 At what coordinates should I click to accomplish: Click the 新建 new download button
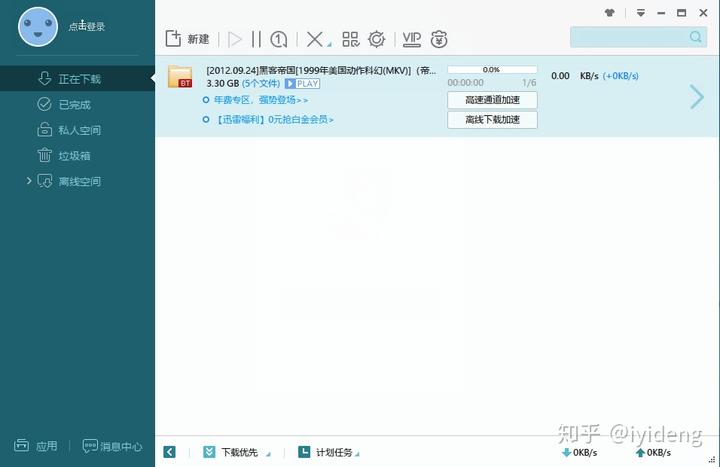pyautogui.click(x=187, y=39)
